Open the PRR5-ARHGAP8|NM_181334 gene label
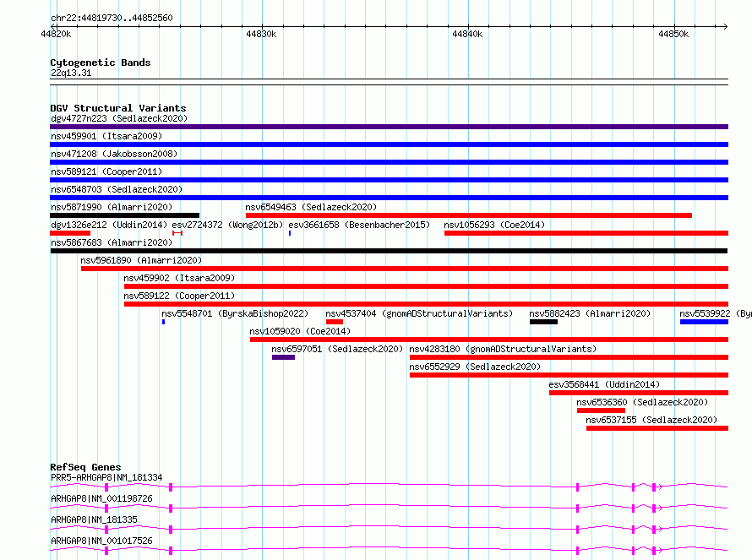 (106, 477)
